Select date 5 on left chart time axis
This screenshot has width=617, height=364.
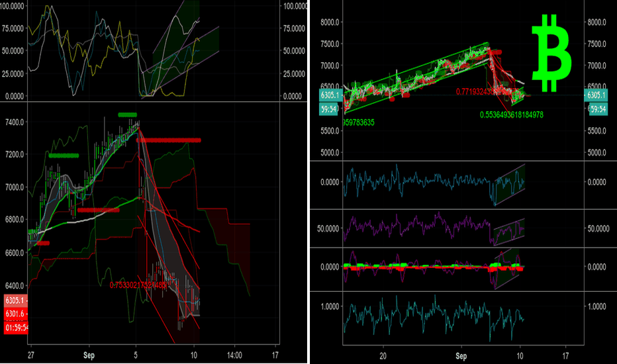pos(136,355)
